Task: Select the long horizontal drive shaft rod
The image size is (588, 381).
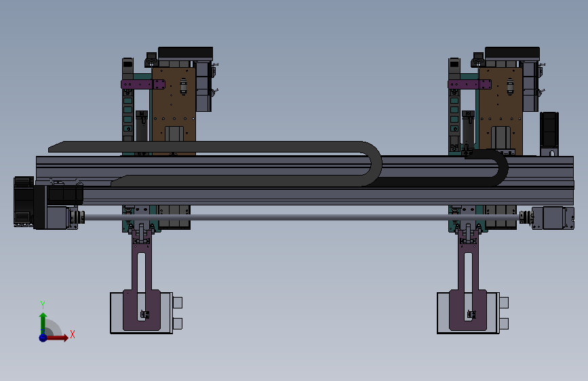Action: 302,217
